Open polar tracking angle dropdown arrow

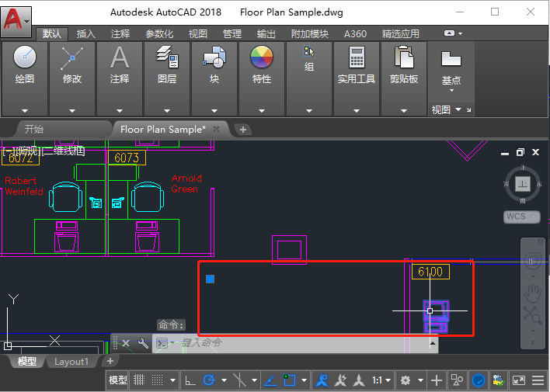click(x=224, y=380)
